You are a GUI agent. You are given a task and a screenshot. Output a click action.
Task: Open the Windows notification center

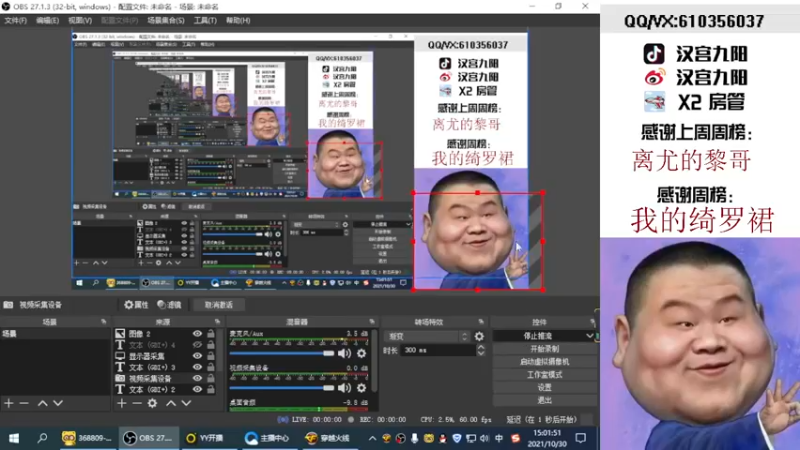tap(581, 438)
